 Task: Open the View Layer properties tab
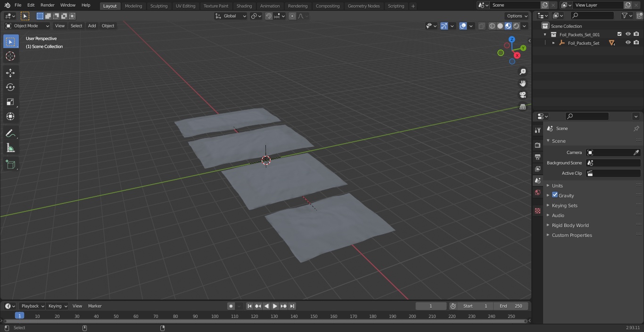tap(537, 169)
